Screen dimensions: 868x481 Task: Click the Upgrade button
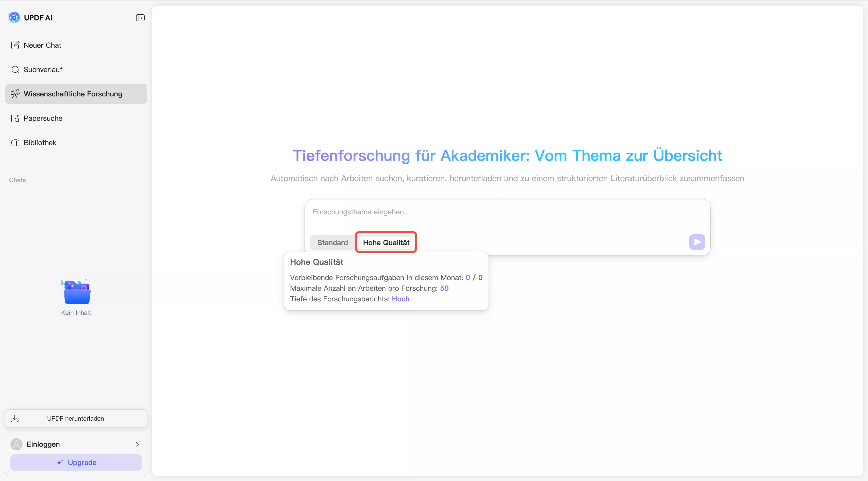pyautogui.click(x=76, y=462)
